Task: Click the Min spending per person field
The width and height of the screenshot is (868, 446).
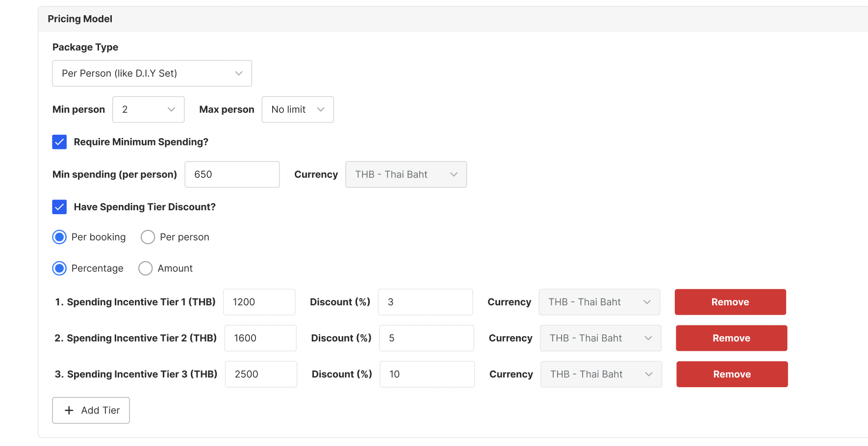Action: coord(231,174)
